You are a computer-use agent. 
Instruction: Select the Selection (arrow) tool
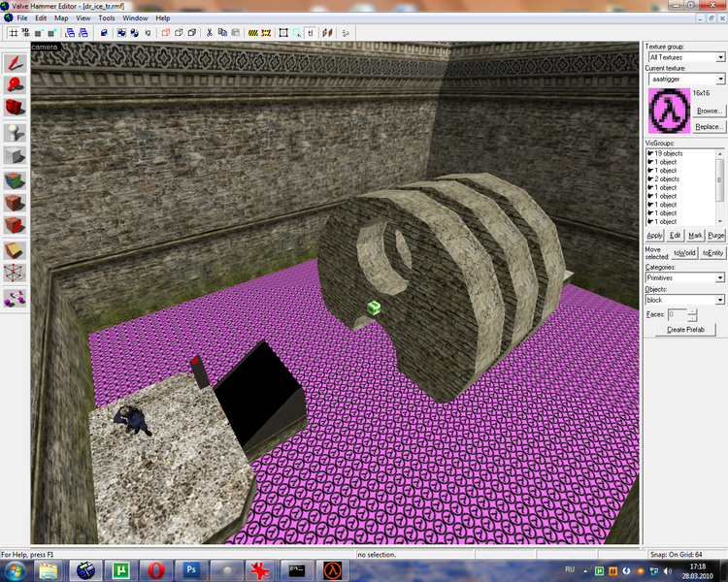tap(15, 63)
